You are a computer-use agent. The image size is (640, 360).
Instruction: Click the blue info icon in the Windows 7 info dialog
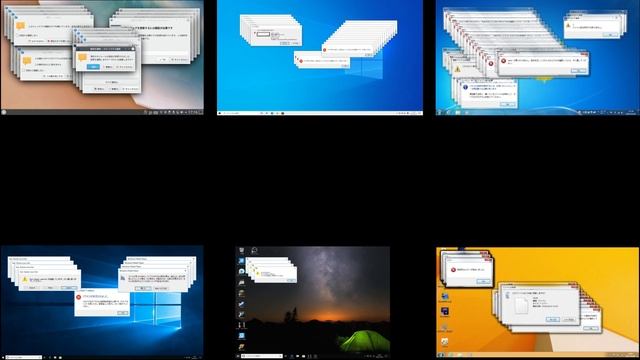[x=465, y=87]
